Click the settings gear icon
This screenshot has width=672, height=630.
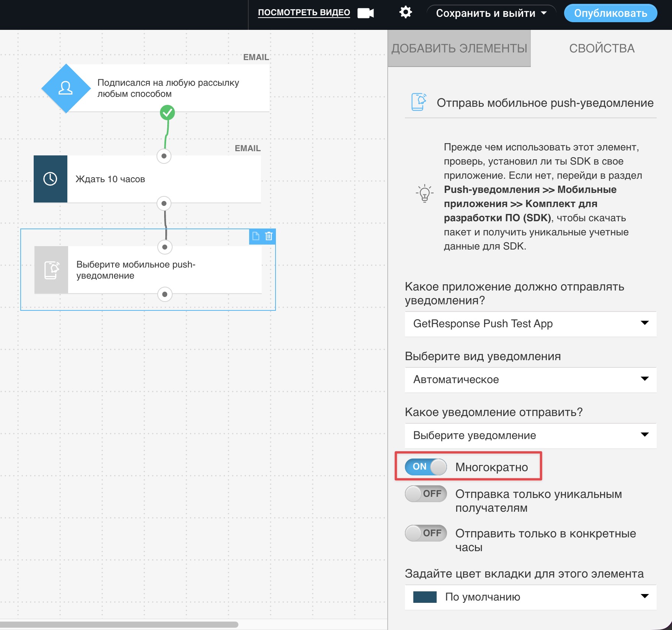pos(405,12)
